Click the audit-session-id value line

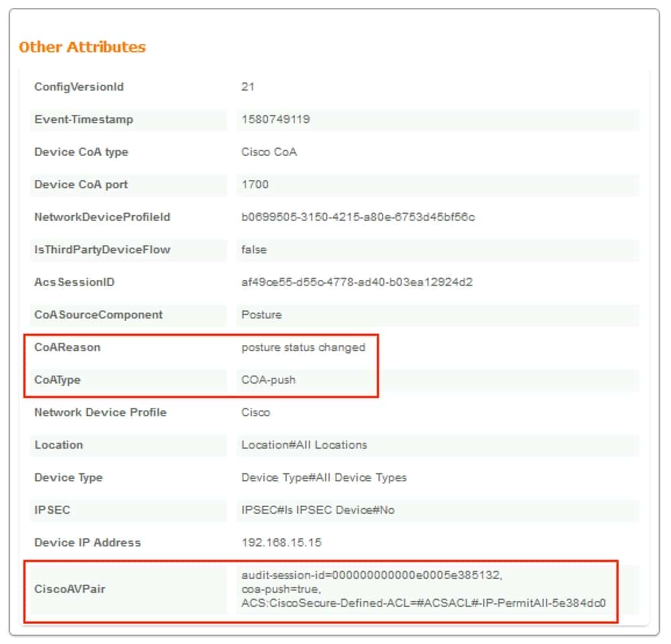click(x=372, y=575)
